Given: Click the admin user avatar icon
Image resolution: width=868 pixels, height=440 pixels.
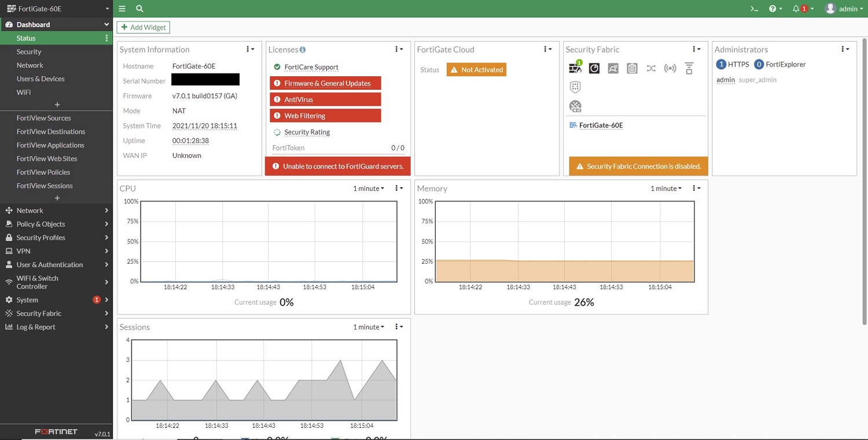Looking at the screenshot, I should click(x=830, y=9).
